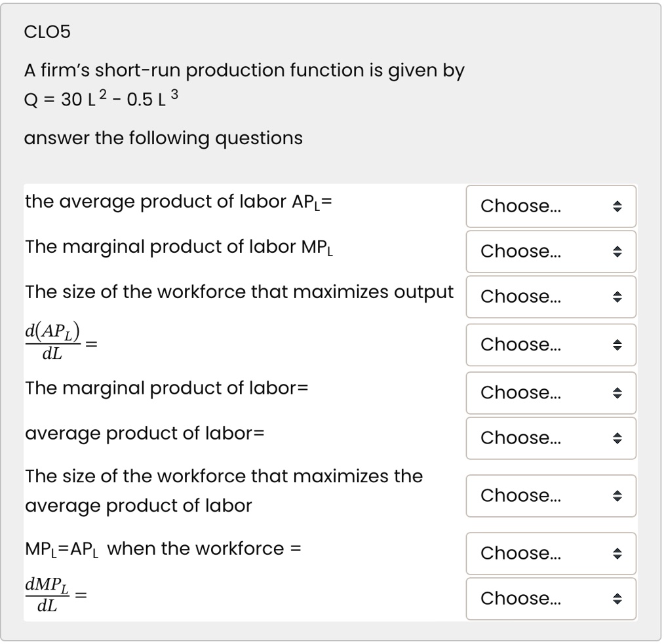Screen dimensions: 664x644
Task: Click the arrow icon in the MPL selector
Action: pos(617,252)
